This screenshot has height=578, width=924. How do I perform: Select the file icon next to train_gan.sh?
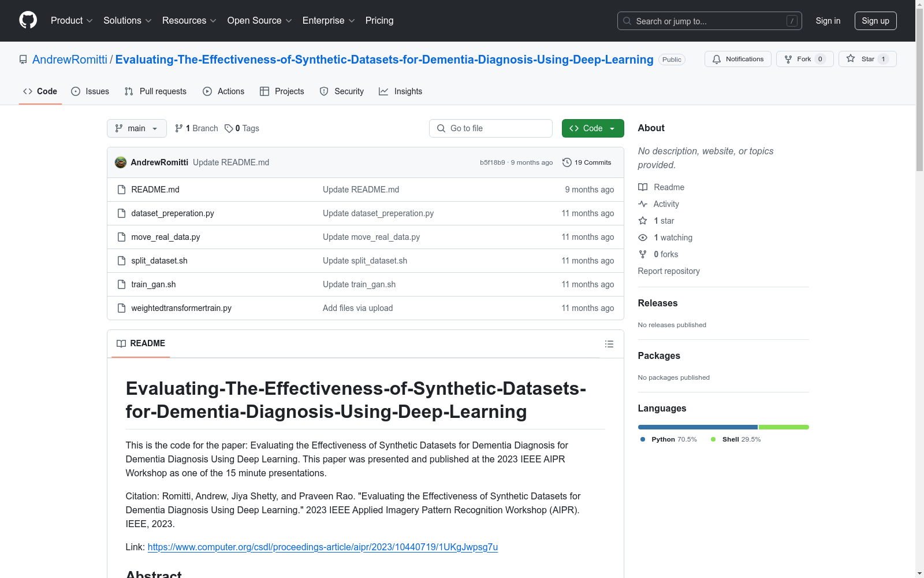point(121,284)
